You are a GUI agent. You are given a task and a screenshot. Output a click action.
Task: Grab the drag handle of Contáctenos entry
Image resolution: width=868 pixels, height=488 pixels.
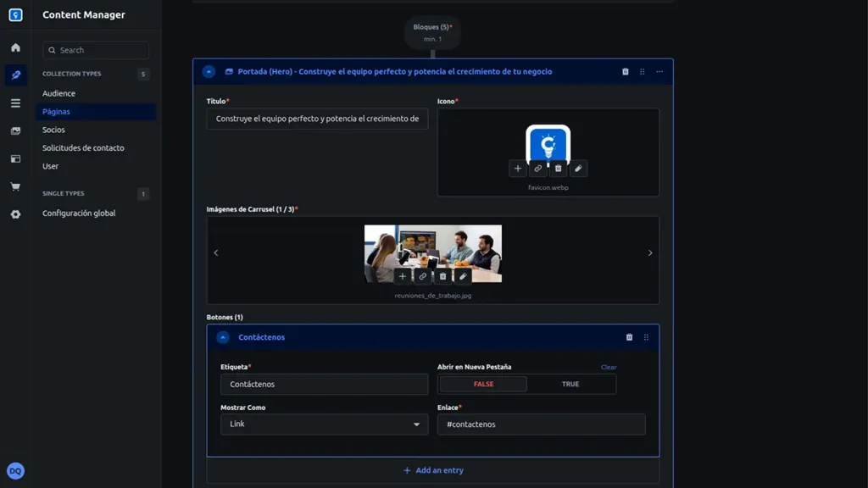pyautogui.click(x=646, y=337)
